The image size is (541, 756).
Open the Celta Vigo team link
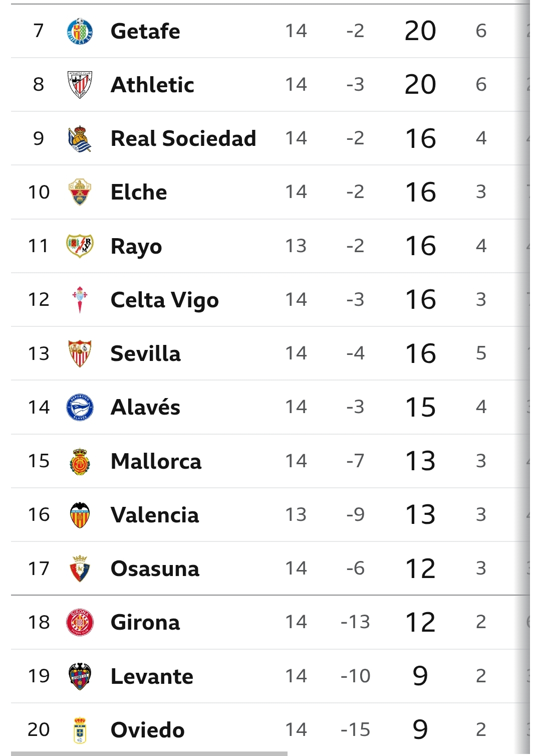[164, 300]
